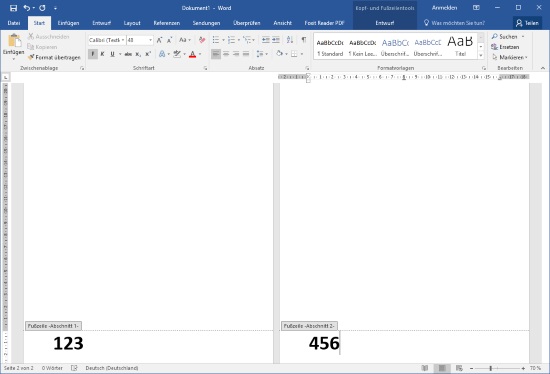This screenshot has width=550, height=374.
Task: Click the zoom slider handle
Action: 491,368
